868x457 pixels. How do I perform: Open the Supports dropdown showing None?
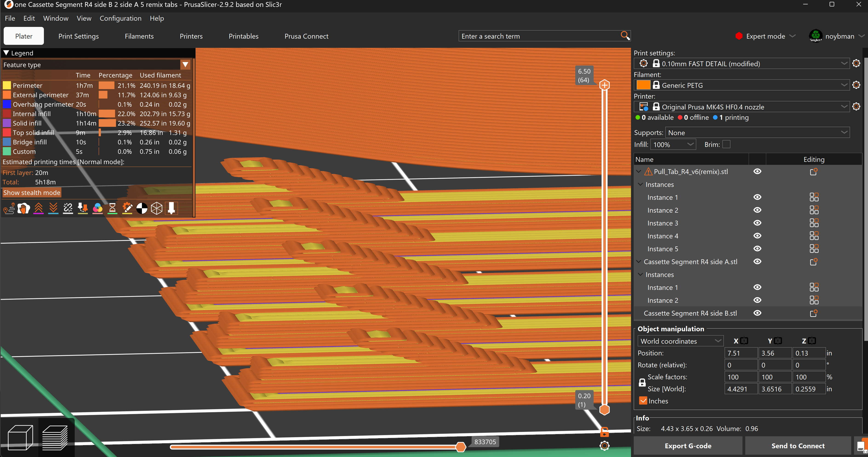click(x=757, y=132)
